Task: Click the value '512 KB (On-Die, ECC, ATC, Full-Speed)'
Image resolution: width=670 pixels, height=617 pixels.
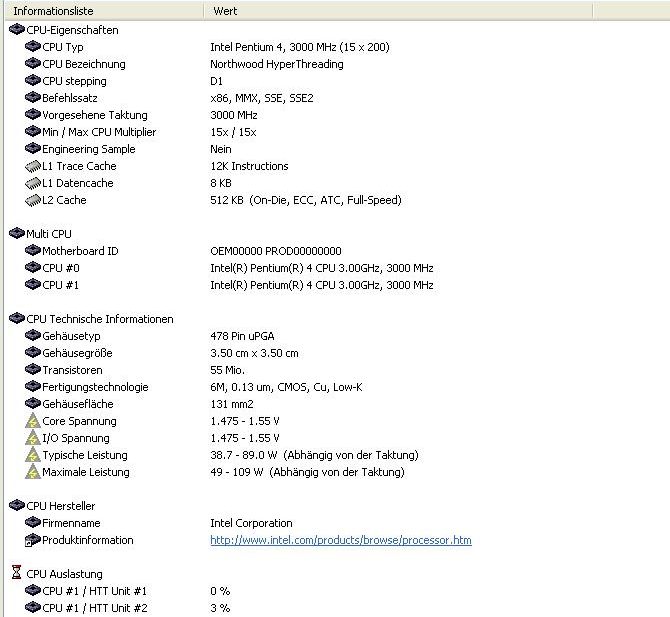Action: tap(306, 200)
